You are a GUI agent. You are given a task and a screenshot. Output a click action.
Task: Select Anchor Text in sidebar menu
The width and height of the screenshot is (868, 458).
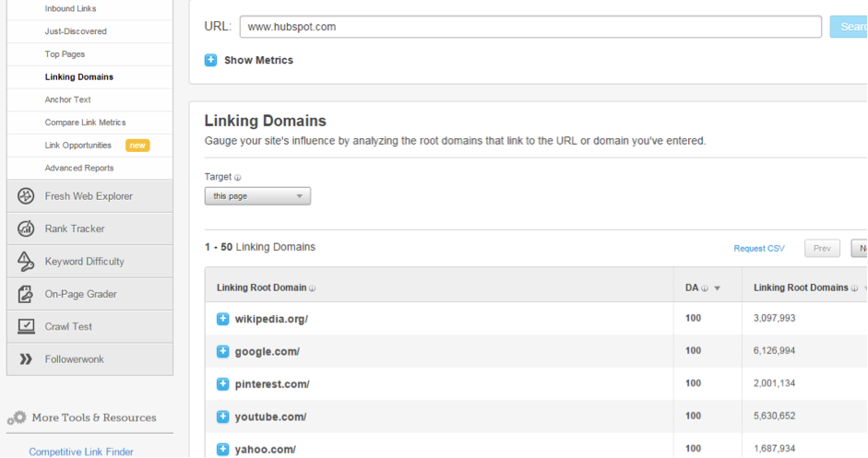[67, 100]
